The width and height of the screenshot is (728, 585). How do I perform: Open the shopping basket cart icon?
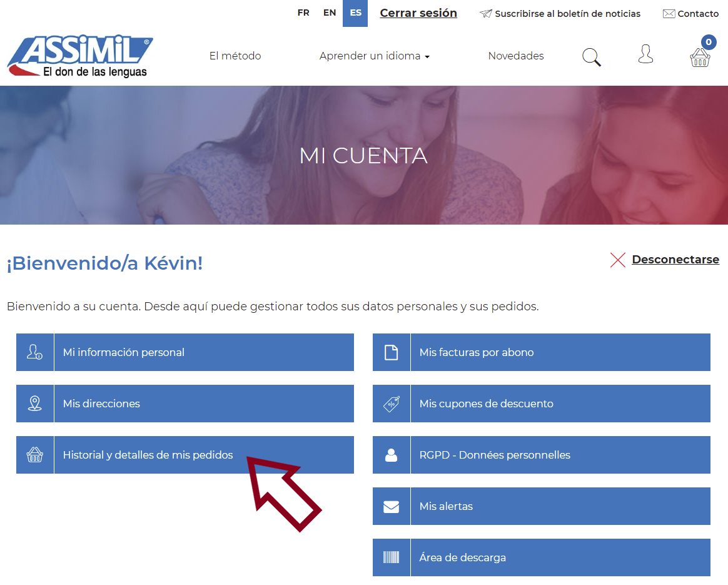(700, 57)
